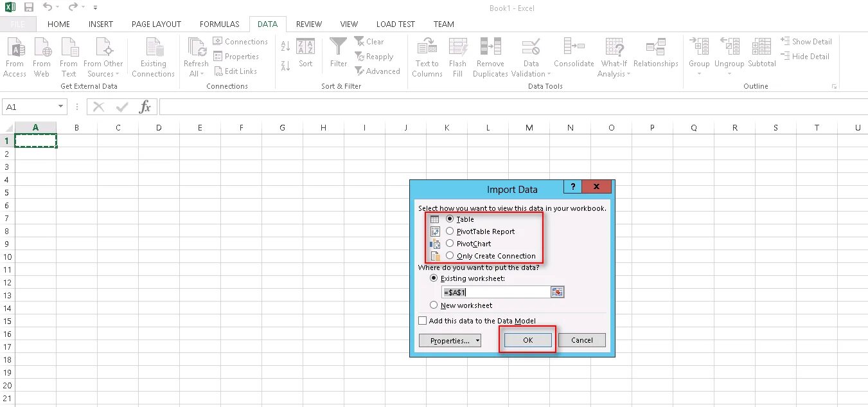
Task: Confirm the Import Data dialog with OK
Action: click(527, 340)
